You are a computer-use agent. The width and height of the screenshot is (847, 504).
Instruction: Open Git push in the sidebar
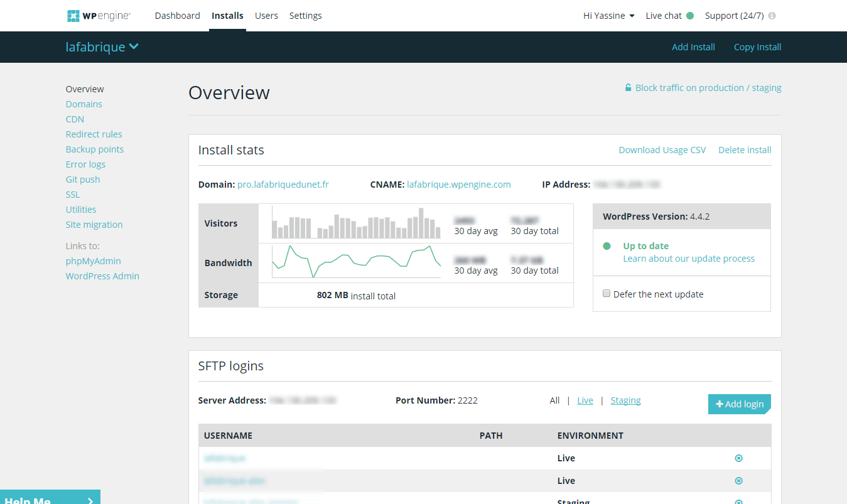point(83,180)
